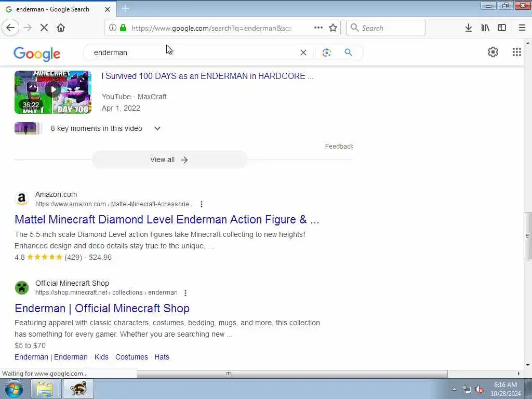Toggle the sidebar view

point(502,28)
